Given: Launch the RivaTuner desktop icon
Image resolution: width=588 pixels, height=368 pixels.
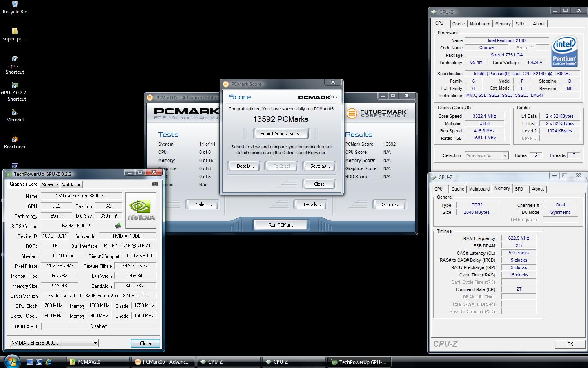Looking at the screenshot, I should [x=15, y=143].
